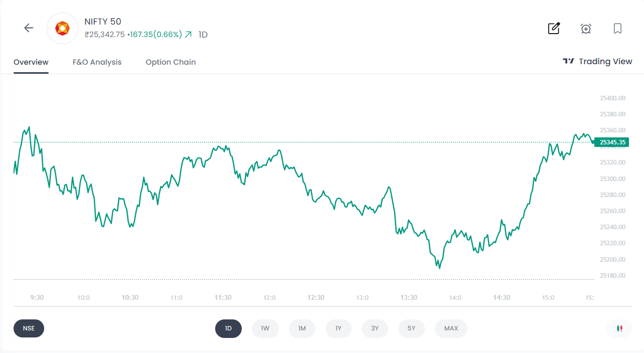Toggle candlestick chart view icon
This screenshot has height=353, width=644.
619,328
